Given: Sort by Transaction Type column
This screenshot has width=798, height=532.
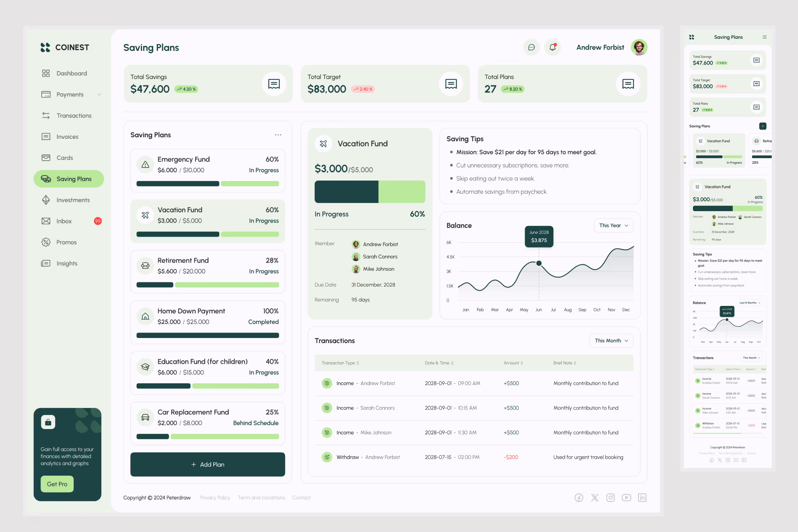Looking at the screenshot, I should coord(340,363).
